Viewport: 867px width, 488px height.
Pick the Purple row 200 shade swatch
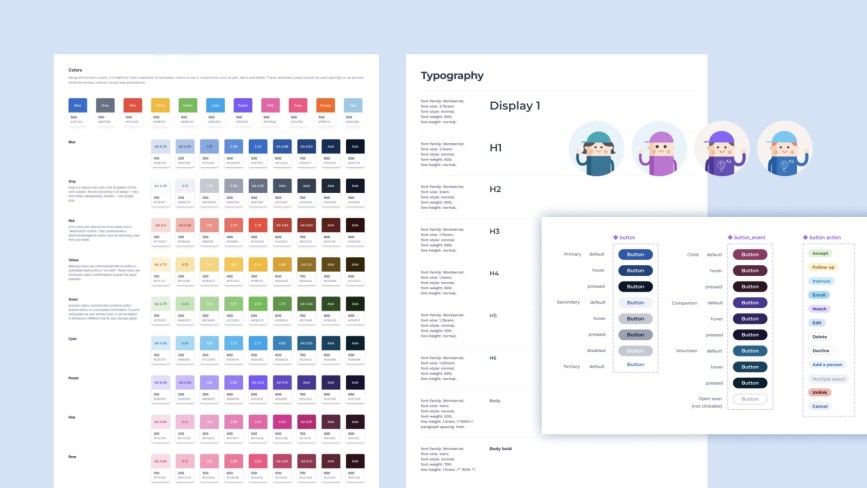coord(185,382)
